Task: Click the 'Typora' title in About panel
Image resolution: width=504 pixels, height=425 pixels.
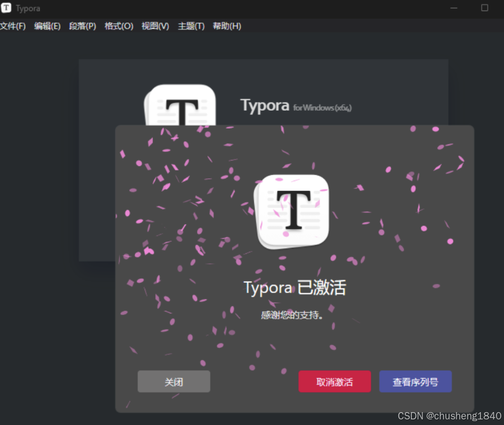Action: [265, 106]
